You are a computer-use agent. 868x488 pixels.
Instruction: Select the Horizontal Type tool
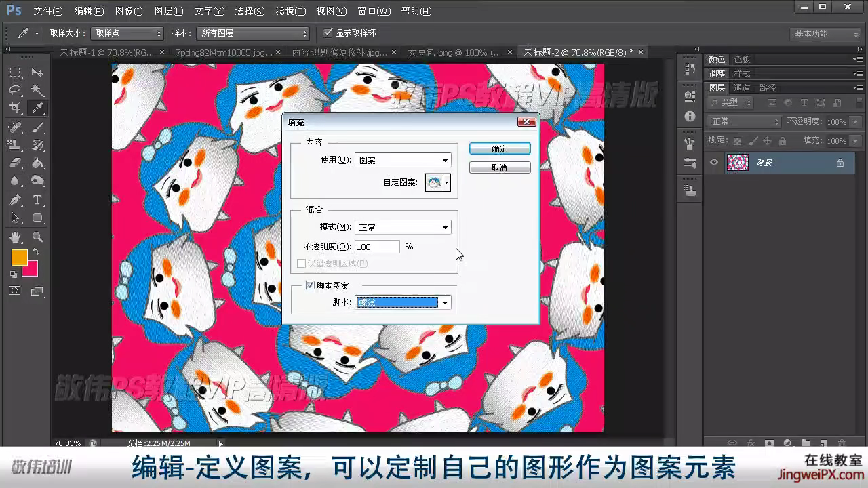tap(37, 200)
